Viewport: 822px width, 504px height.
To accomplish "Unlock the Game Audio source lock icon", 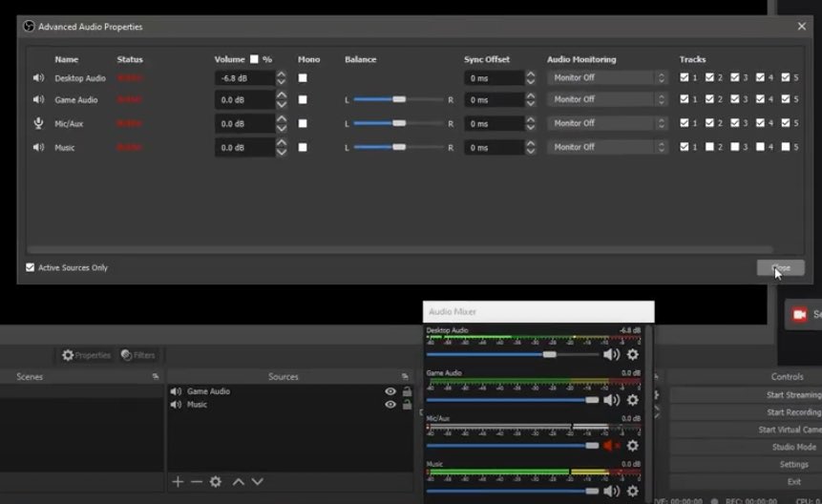I will (407, 391).
